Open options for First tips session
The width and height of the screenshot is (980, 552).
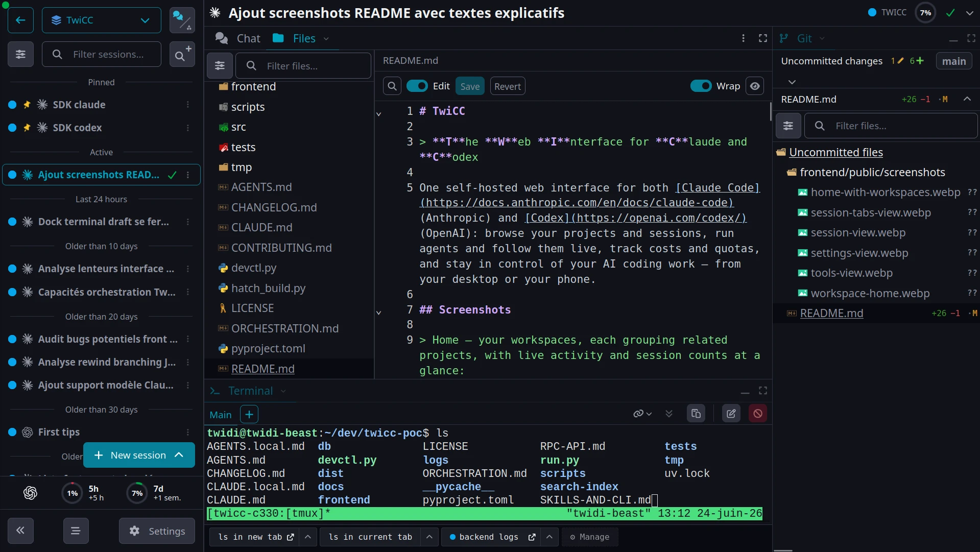(x=188, y=432)
